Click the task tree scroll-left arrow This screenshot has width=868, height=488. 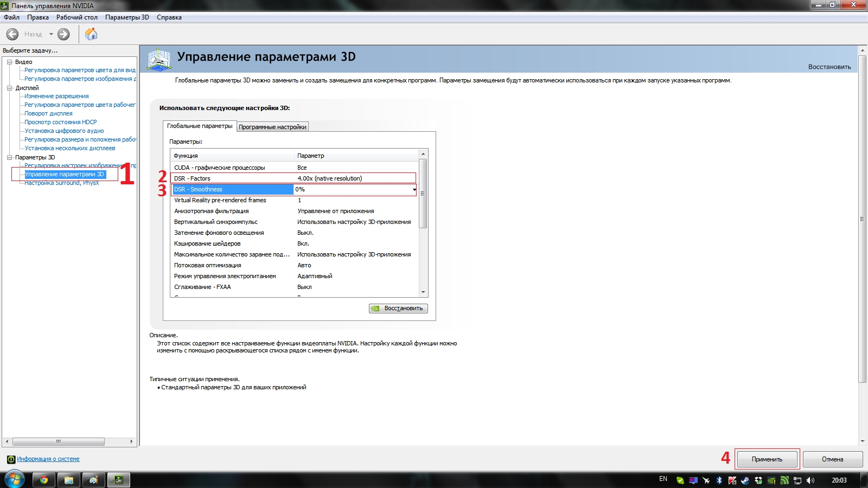point(7,441)
